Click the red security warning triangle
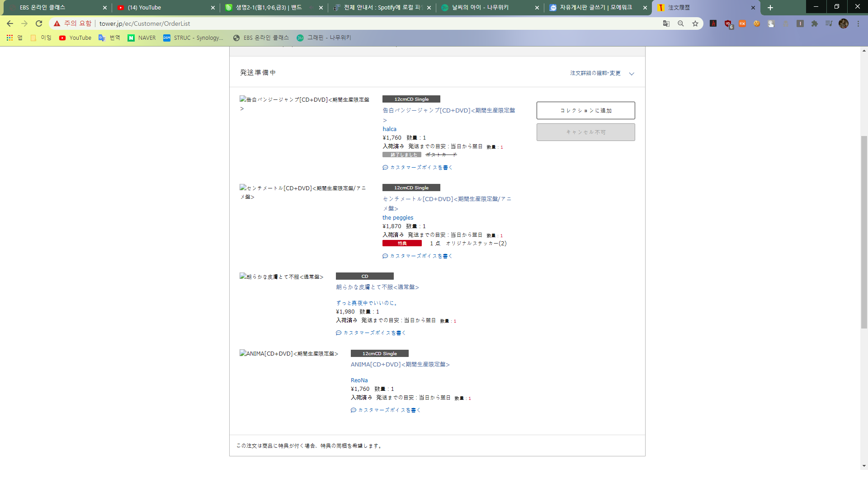 click(57, 23)
